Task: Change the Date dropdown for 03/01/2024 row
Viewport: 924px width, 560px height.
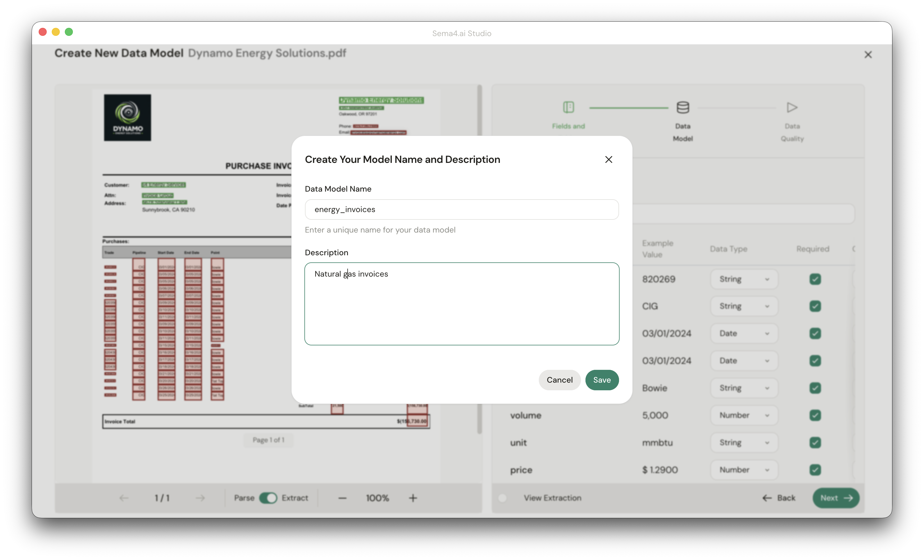Action: [x=744, y=334]
